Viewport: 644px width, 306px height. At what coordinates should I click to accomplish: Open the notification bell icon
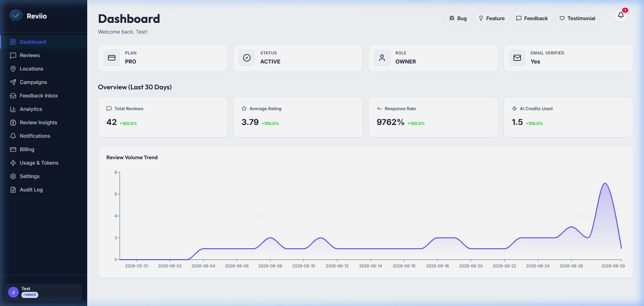pyautogui.click(x=621, y=15)
